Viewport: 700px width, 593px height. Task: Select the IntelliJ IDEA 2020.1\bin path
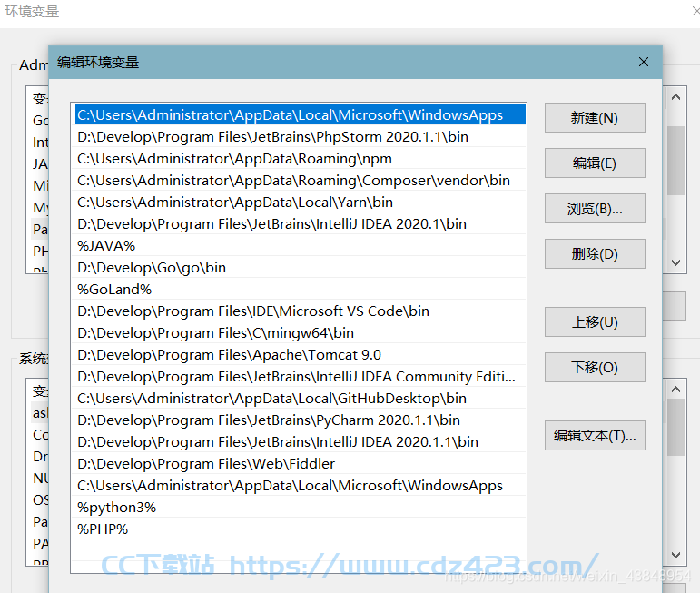point(299,223)
